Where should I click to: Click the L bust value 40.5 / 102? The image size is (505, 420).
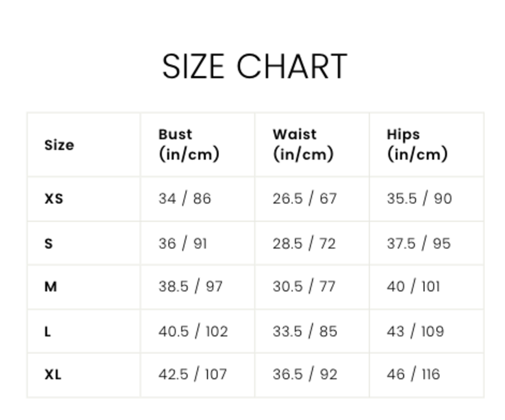pos(193,331)
